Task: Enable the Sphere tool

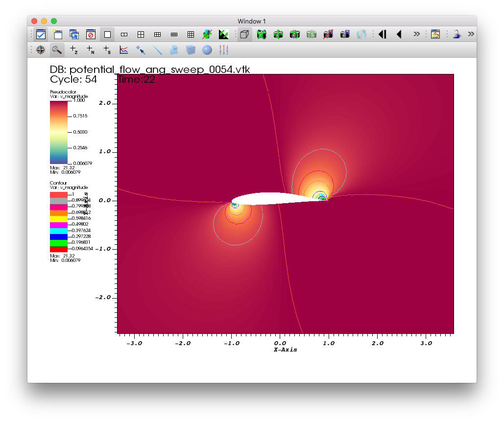Action: click(207, 50)
